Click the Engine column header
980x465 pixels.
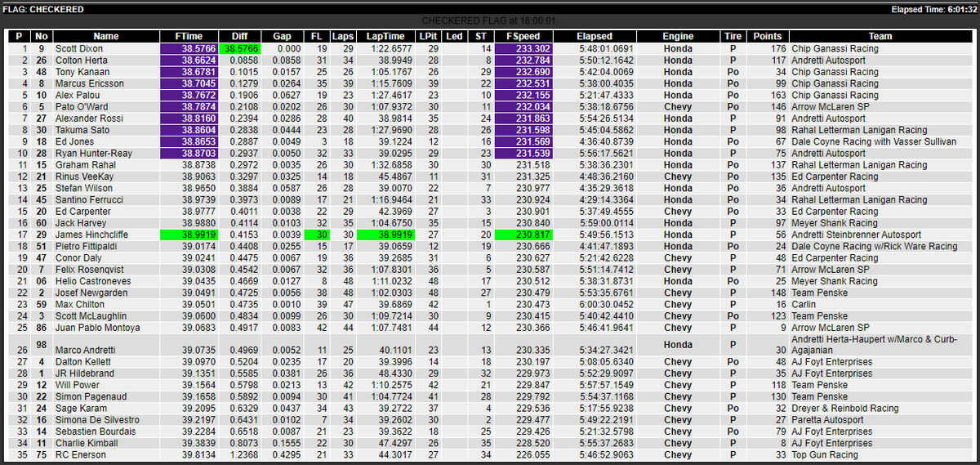click(x=678, y=37)
